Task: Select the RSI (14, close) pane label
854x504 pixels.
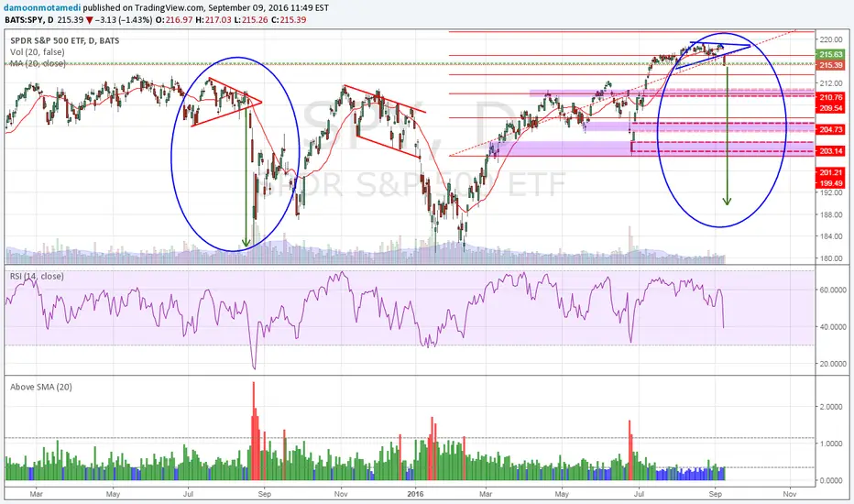Action: coord(37,276)
